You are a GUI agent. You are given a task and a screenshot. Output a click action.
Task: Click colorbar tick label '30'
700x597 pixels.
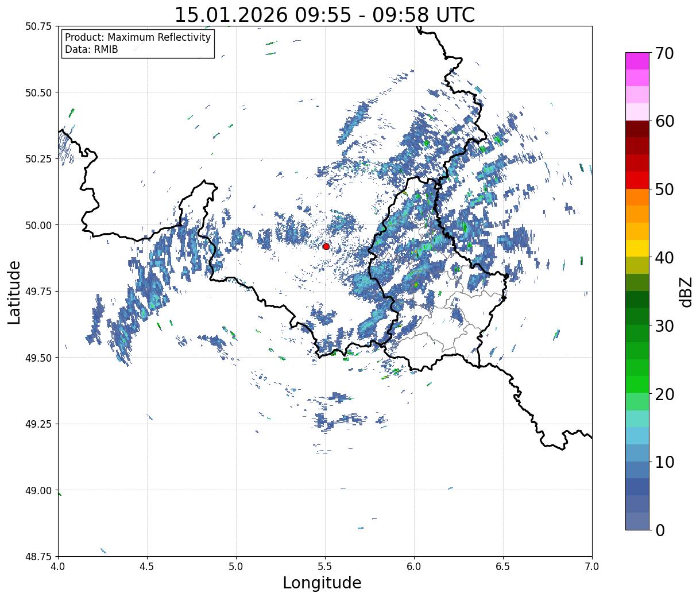pos(664,325)
